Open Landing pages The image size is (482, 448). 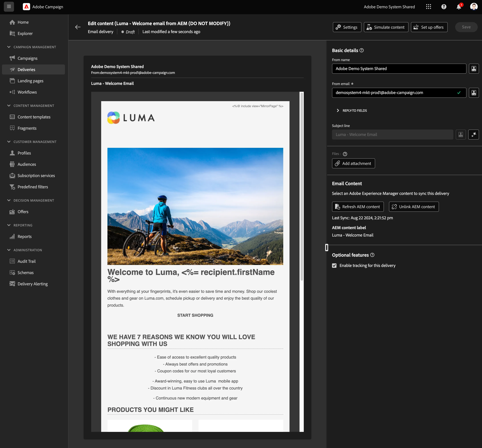(33, 81)
